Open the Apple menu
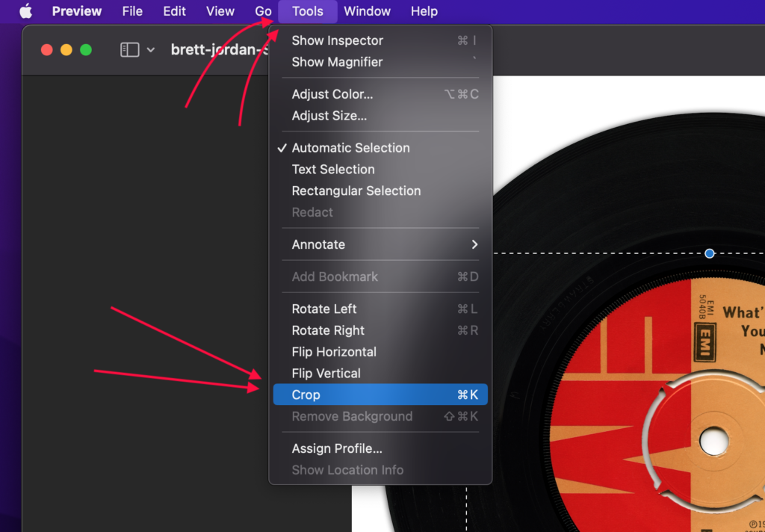The width and height of the screenshot is (765, 532). [x=25, y=10]
